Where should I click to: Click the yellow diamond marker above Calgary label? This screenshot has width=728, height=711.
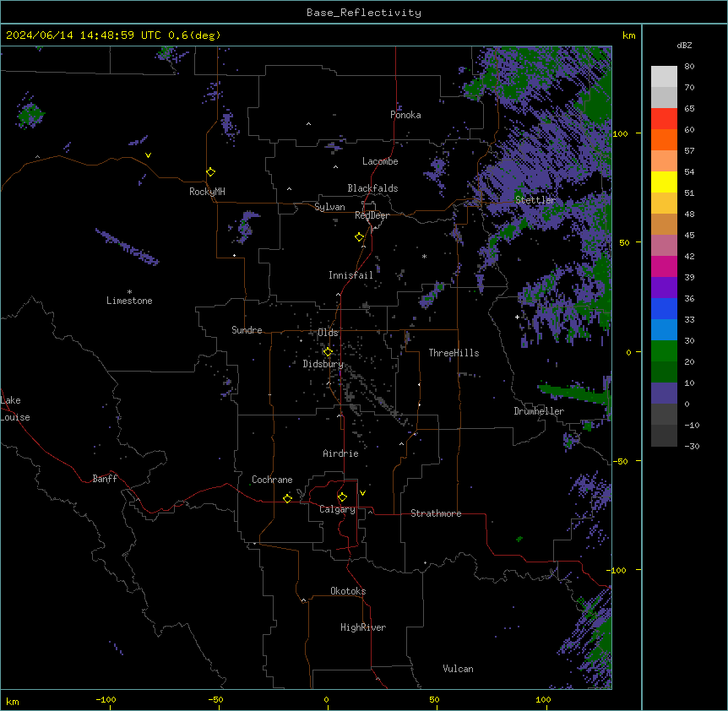[342, 497]
